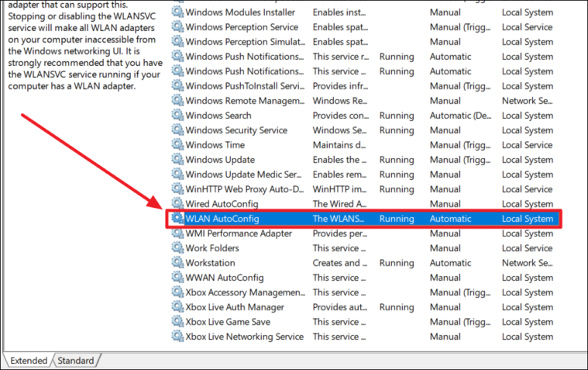Click the gear icon beside Windows Search
Viewport: 588px width, 370px height.
coord(177,115)
